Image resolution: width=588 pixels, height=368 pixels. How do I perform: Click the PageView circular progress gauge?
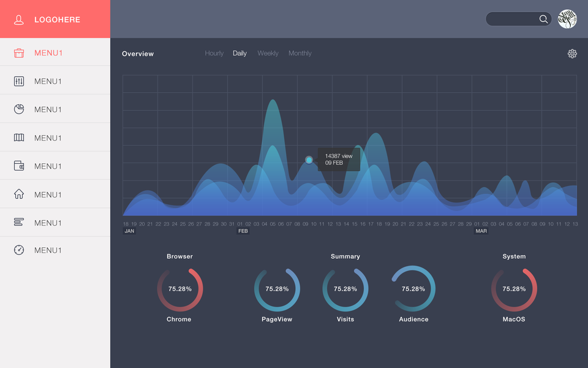[x=277, y=289]
